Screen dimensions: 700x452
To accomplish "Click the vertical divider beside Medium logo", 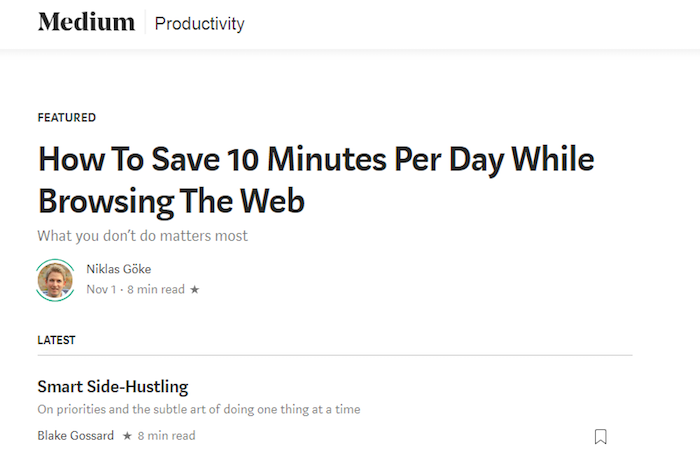I will click(145, 23).
